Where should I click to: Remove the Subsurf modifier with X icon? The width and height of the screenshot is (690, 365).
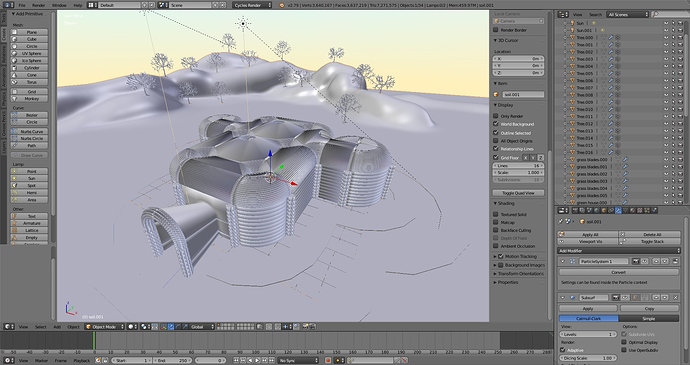[676, 298]
